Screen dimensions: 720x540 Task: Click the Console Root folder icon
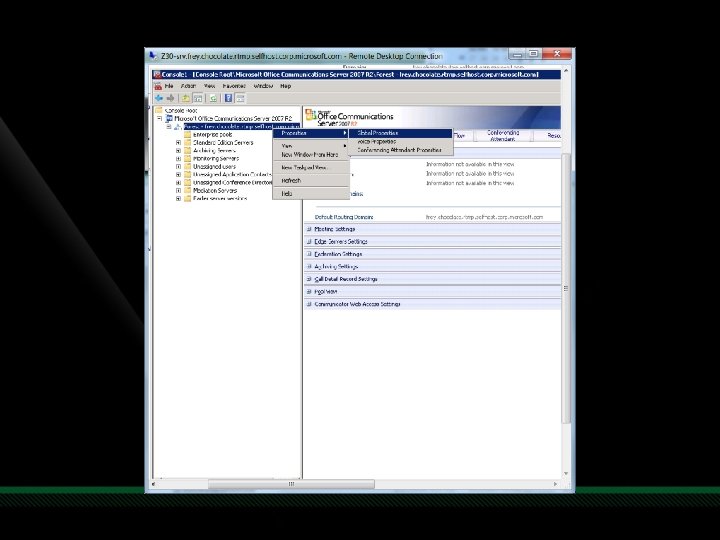(x=159, y=110)
